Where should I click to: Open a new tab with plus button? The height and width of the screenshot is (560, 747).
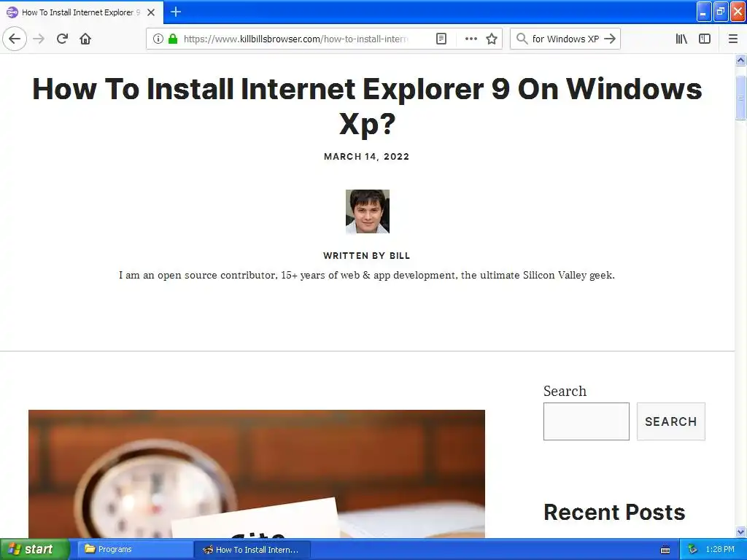(176, 12)
